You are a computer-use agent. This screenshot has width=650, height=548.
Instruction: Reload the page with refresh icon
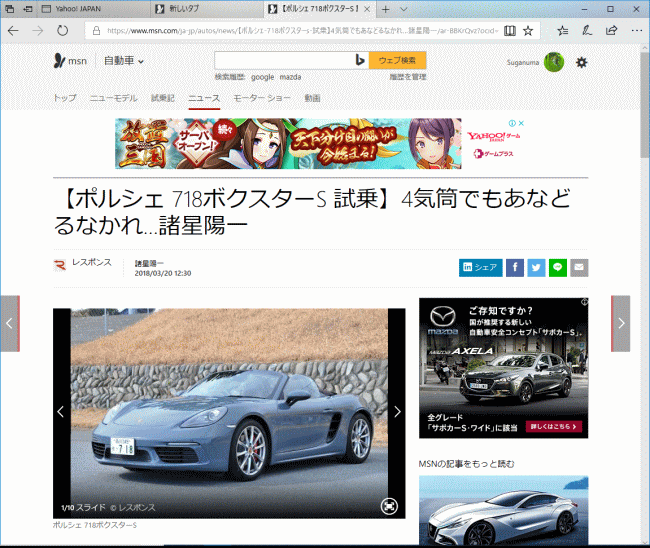pyautogui.click(x=63, y=31)
